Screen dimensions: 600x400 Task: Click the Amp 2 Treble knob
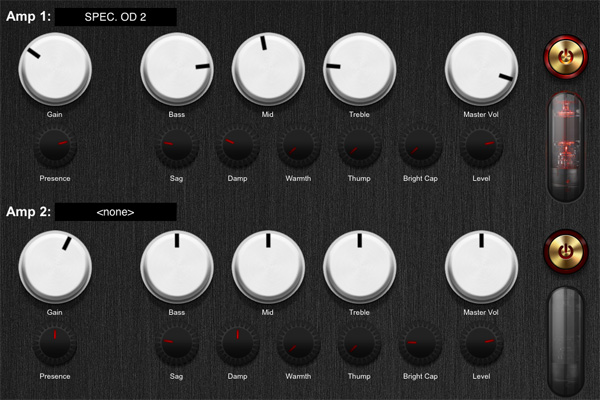(360, 266)
